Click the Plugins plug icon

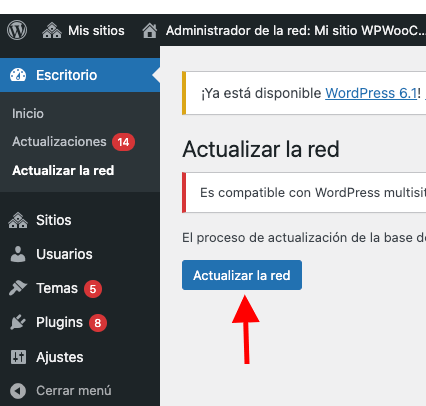point(18,322)
